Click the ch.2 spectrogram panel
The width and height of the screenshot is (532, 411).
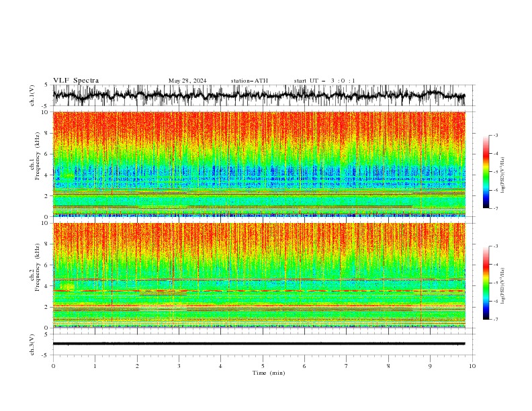tap(259, 275)
